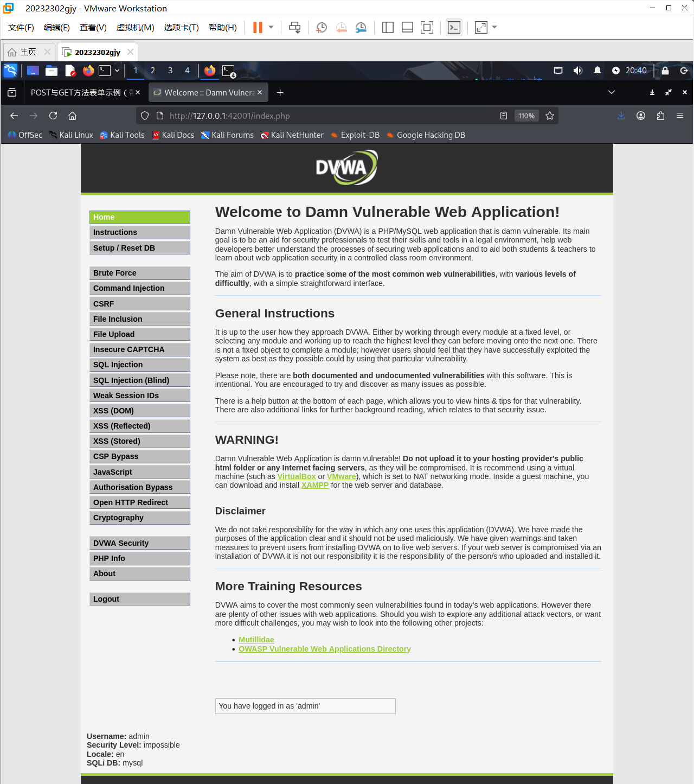Open the Firefox account icon
The image size is (694, 784).
coord(641,116)
